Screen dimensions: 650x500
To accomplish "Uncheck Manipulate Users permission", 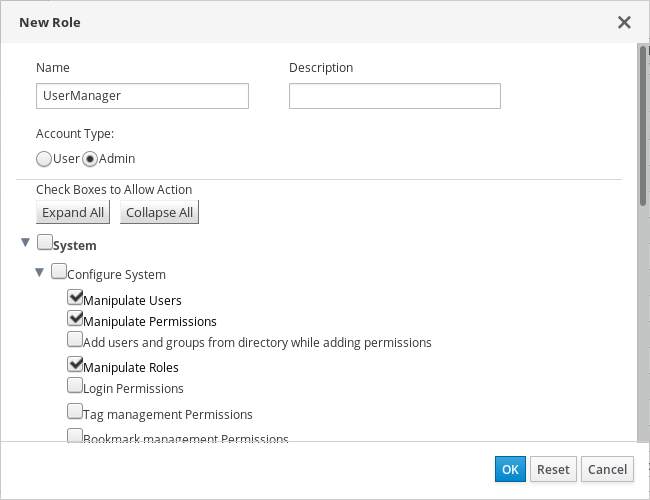I will pyautogui.click(x=75, y=297).
